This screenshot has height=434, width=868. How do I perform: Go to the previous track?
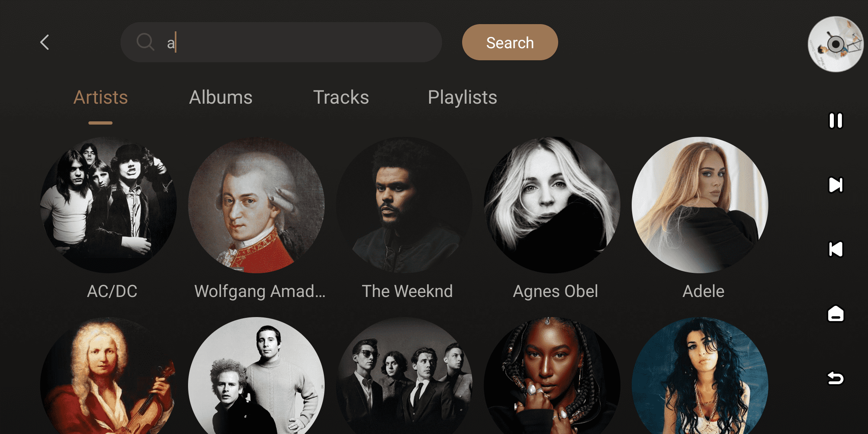835,249
